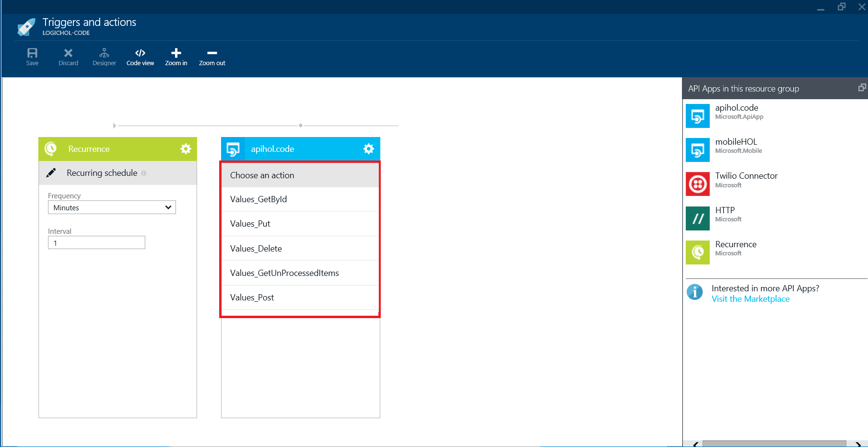Click the apihol.code API app icon in the list
Image resolution: width=868 pixels, height=447 pixels.
[698, 116]
